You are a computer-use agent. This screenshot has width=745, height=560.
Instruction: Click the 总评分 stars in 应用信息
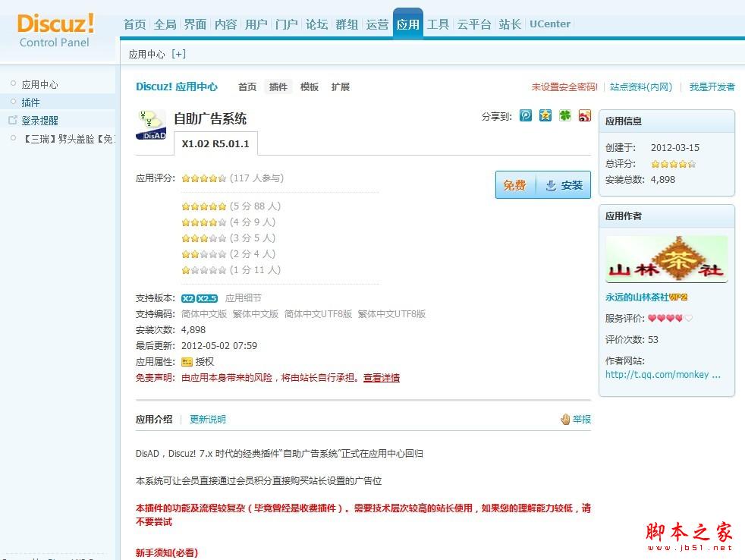click(x=673, y=164)
